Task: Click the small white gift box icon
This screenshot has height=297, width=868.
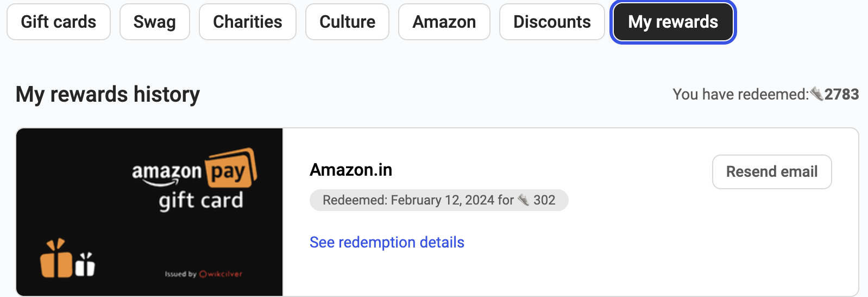Action: 85,264
